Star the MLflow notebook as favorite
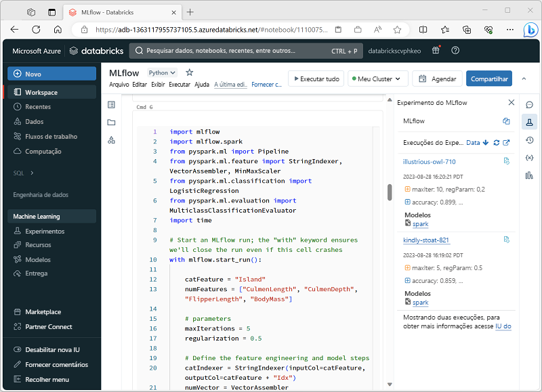Viewport: 542px width, 392px height. click(x=190, y=72)
